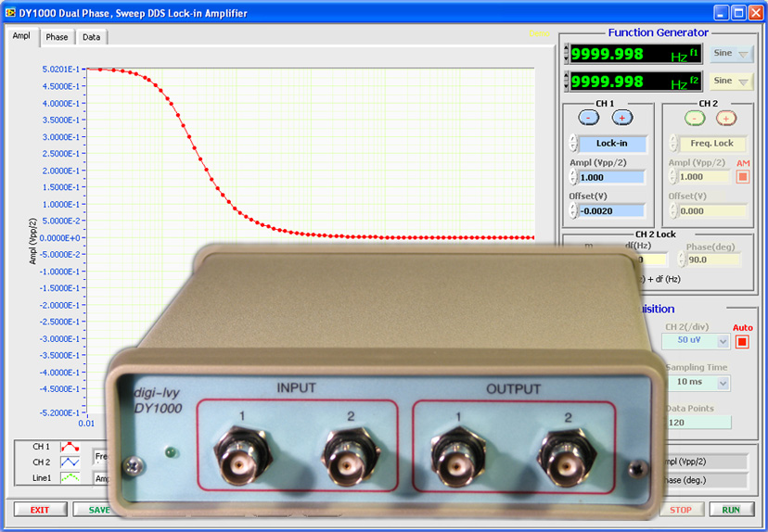Viewport: 768px width, 532px height.
Task: Click CH 2 Ampl 1.000 input field
Action: (x=704, y=177)
